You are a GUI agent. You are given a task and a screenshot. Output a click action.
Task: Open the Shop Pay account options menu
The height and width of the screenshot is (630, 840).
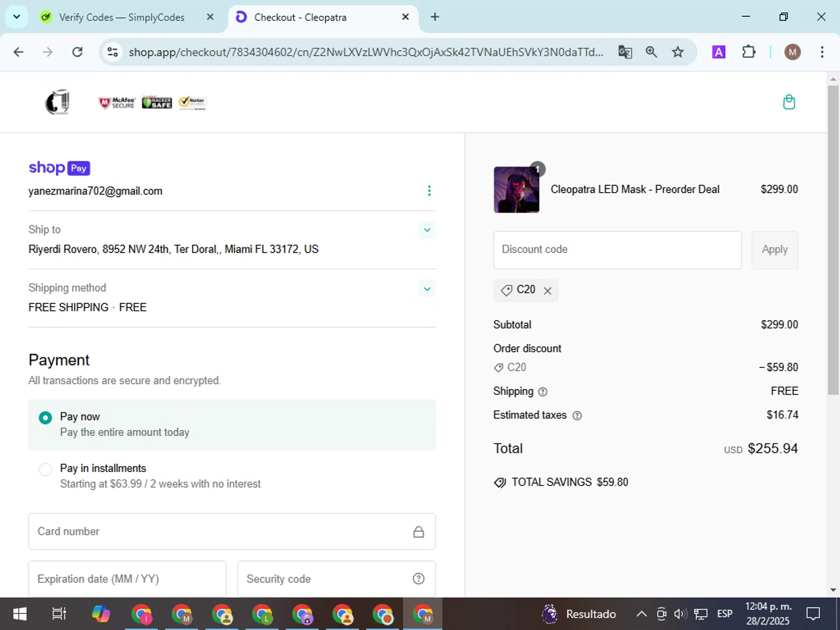(x=429, y=191)
